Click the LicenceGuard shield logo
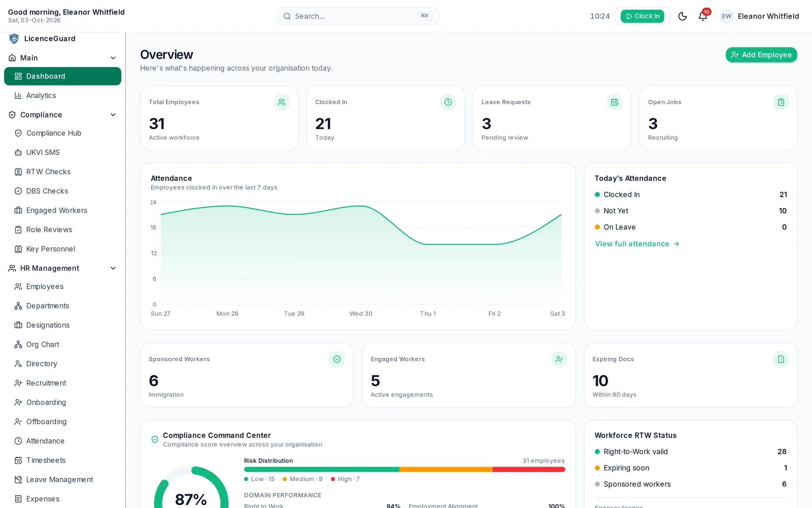The image size is (812, 508). tap(14, 39)
